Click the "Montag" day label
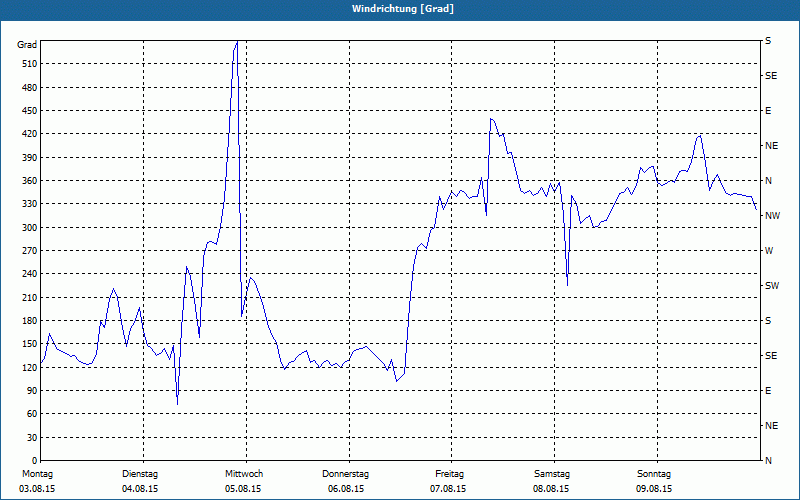Viewport: 800px width, 500px height. (x=38, y=474)
